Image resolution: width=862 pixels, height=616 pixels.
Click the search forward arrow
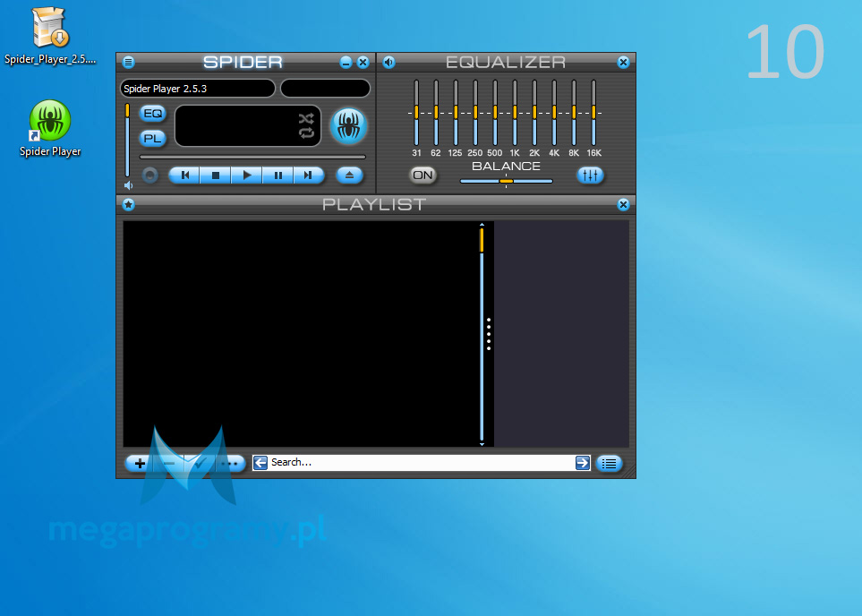pos(582,463)
